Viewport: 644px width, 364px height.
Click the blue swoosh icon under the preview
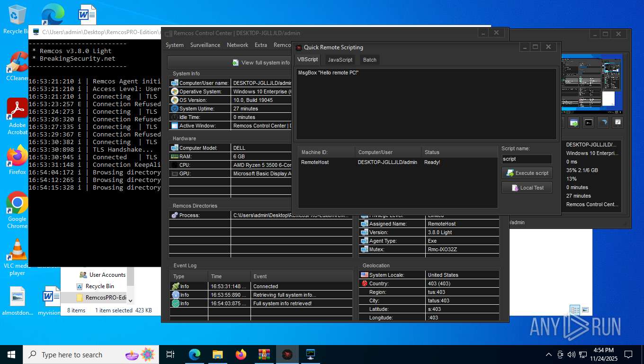coord(603,122)
